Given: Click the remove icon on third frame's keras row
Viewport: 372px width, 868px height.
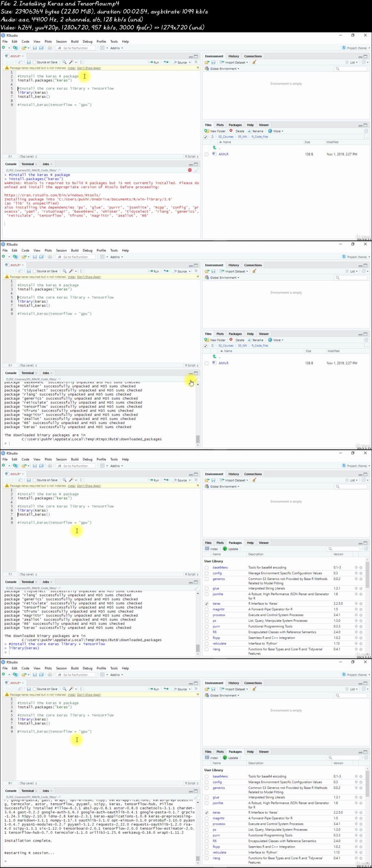Looking at the screenshot, I should click(361, 603).
